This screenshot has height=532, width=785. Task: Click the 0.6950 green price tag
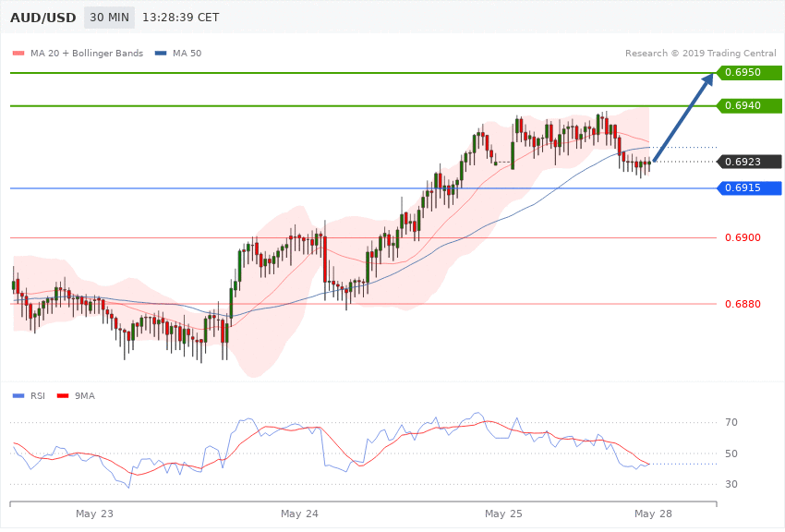pyautogui.click(x=749, y=73)
